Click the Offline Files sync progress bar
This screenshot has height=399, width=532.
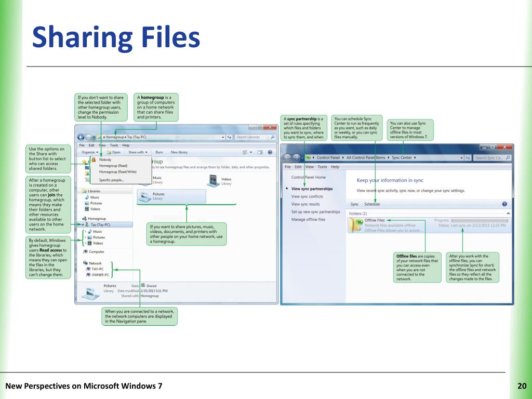coord(480,220)
